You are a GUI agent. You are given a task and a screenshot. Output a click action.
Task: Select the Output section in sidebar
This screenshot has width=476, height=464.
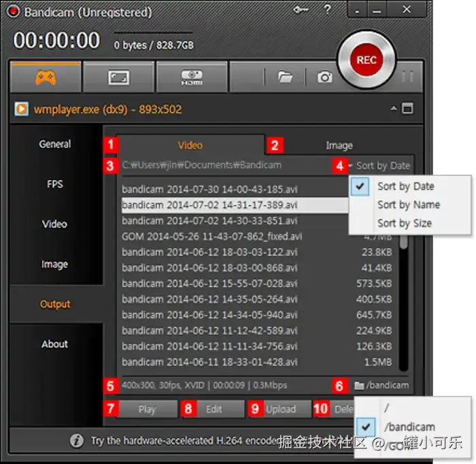click(55, 304)
